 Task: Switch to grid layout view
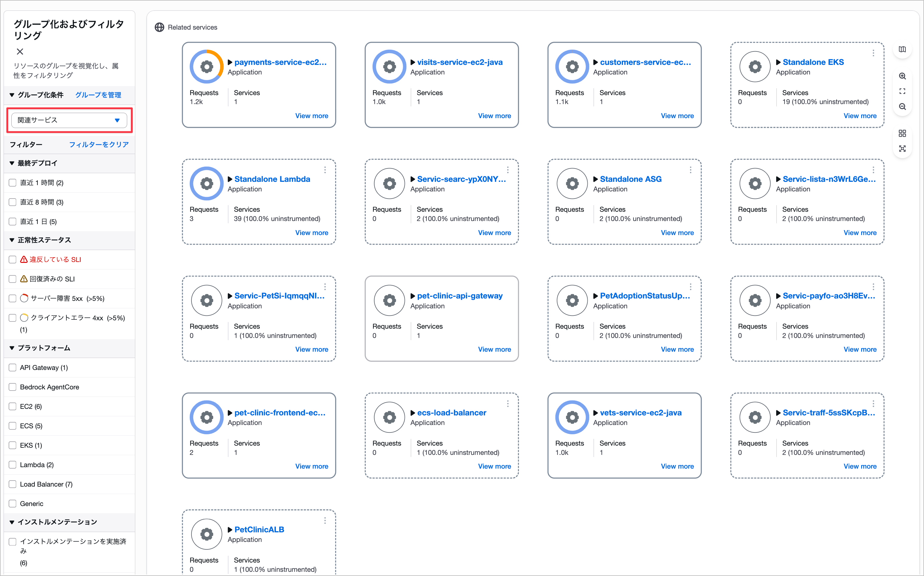(x=902, y=133)
